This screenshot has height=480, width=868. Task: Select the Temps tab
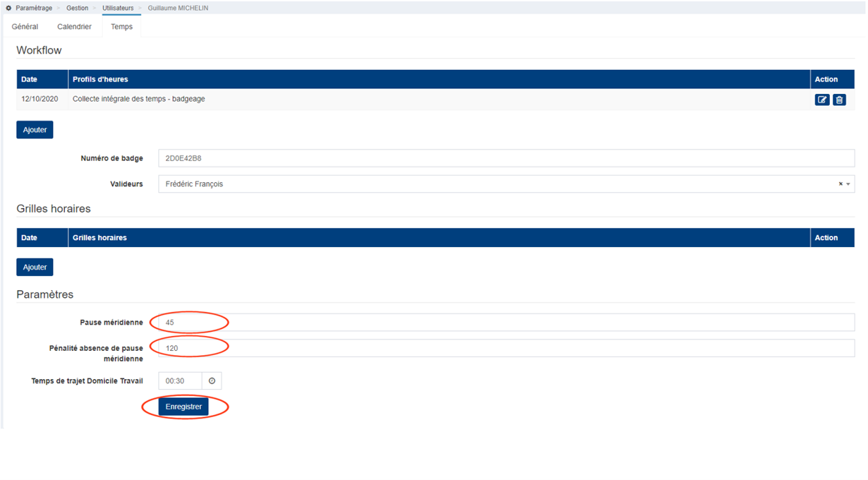tap(121, 27)
